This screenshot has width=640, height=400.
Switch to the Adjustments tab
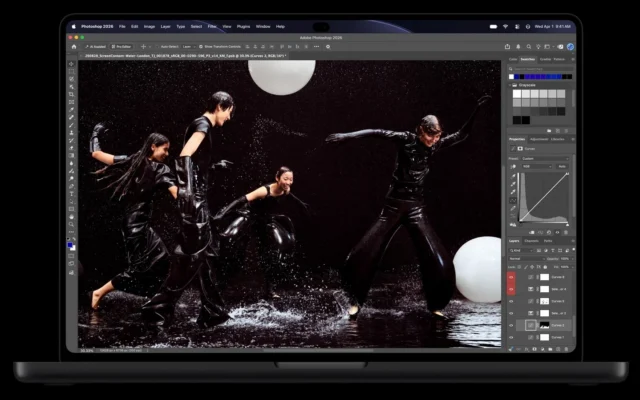point(539,139)
